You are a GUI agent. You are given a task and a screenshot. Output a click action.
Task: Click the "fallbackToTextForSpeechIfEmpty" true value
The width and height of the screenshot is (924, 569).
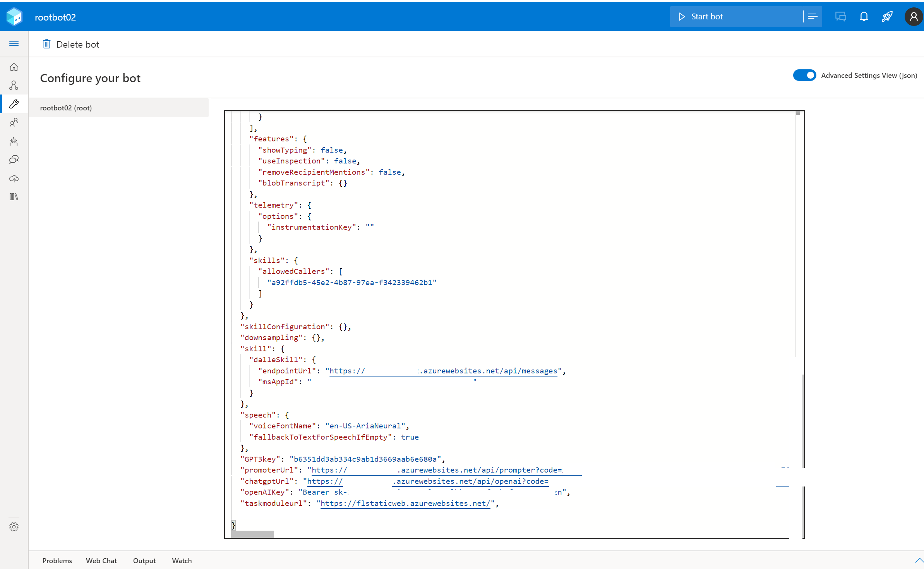[x=410, y=437]
